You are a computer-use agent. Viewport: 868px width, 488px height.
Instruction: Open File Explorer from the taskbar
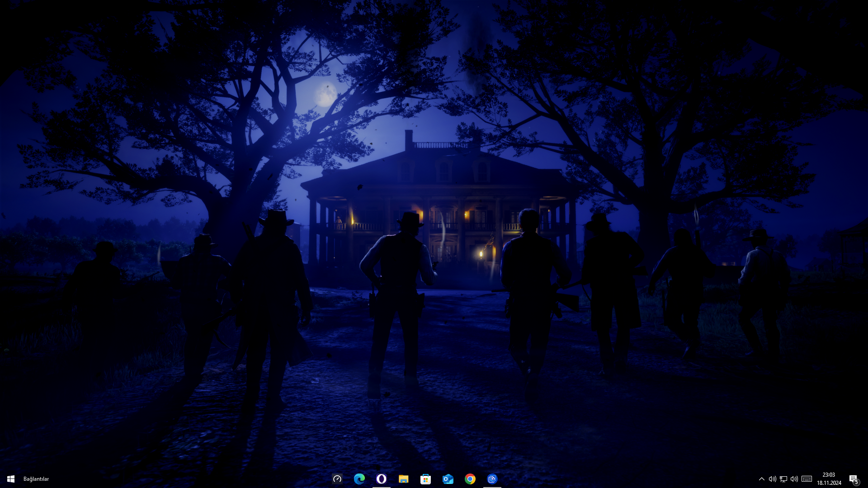[x=404, y=479]
